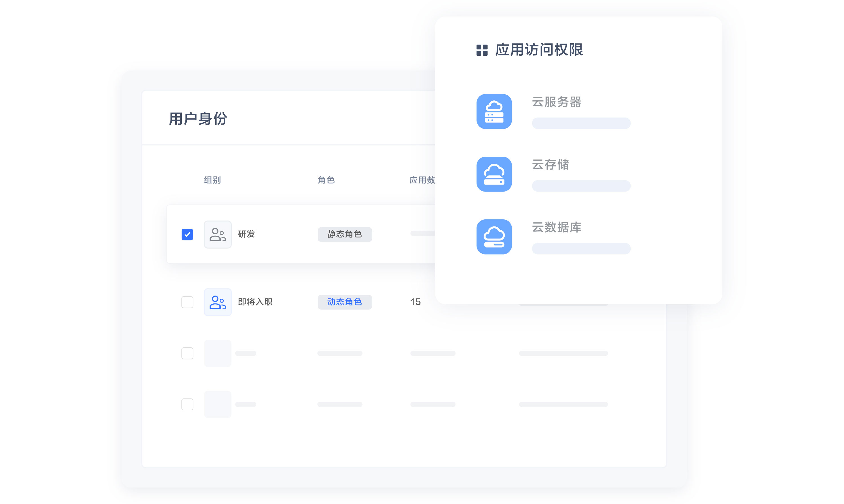Click the 组别 column header

coord(212,180)
